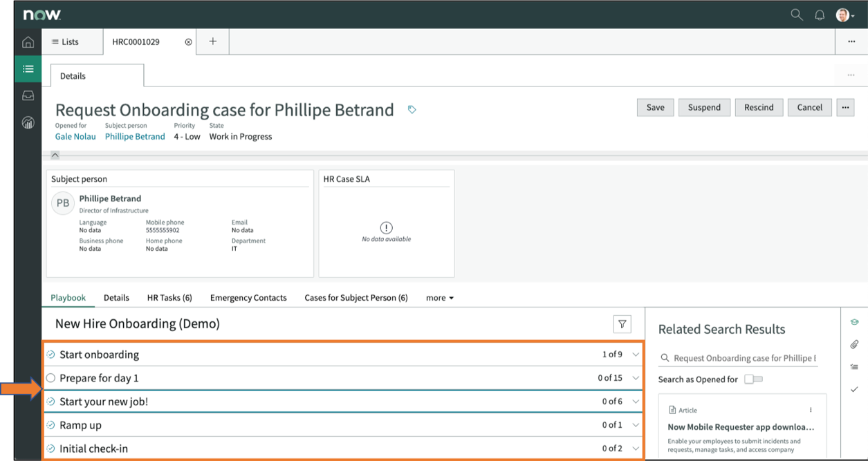Click Start your new job! status icon

coord(50,402)
